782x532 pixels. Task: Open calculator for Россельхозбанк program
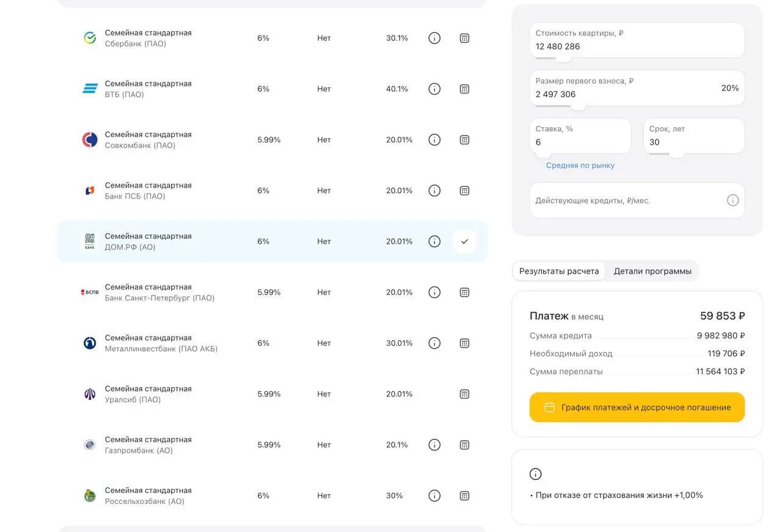[464, 495]
